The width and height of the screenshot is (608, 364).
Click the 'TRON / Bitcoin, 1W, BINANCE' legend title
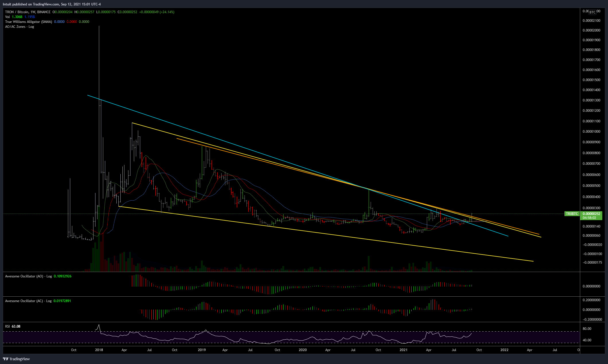pyautogui.click(x=28, y=12)
